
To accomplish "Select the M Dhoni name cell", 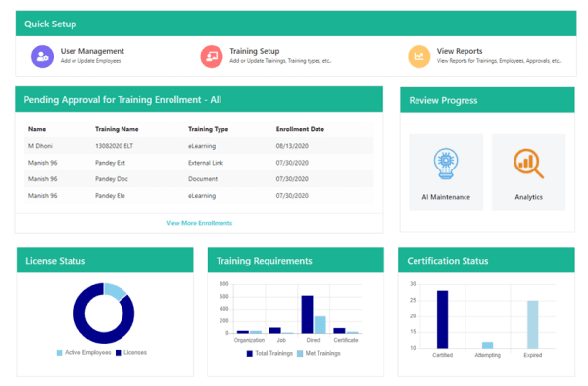I will click(x=40, y=146).
